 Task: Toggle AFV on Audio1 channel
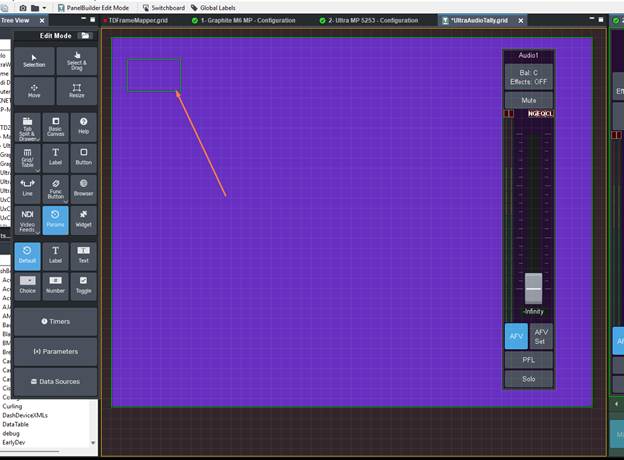516,336
